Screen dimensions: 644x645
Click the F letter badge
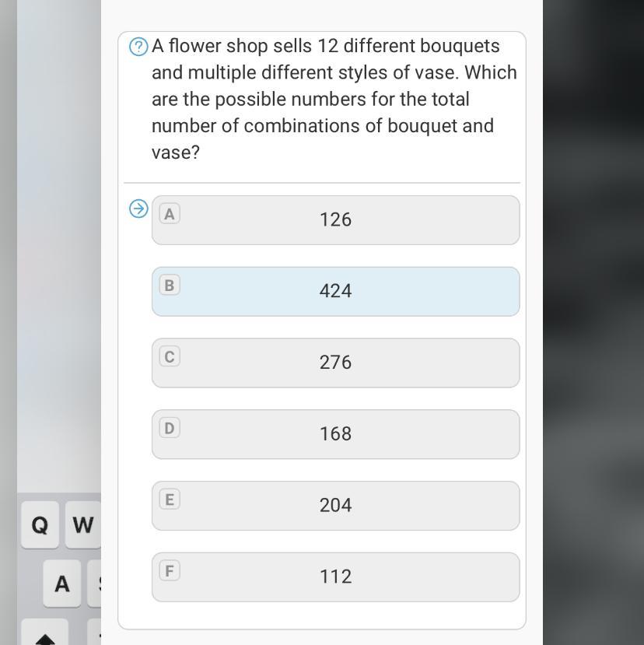click(x=169, y=571)
